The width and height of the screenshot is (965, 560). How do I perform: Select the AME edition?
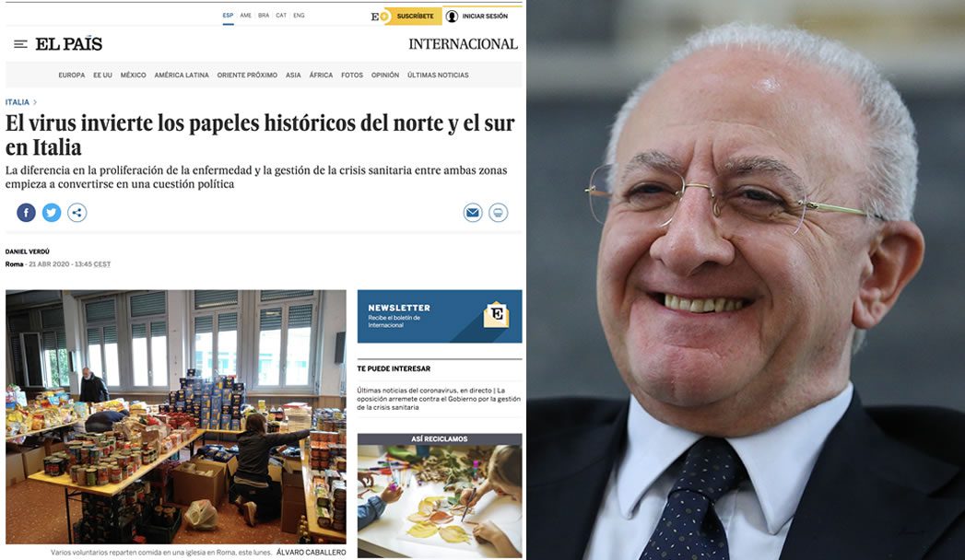[x=245, y=16]
